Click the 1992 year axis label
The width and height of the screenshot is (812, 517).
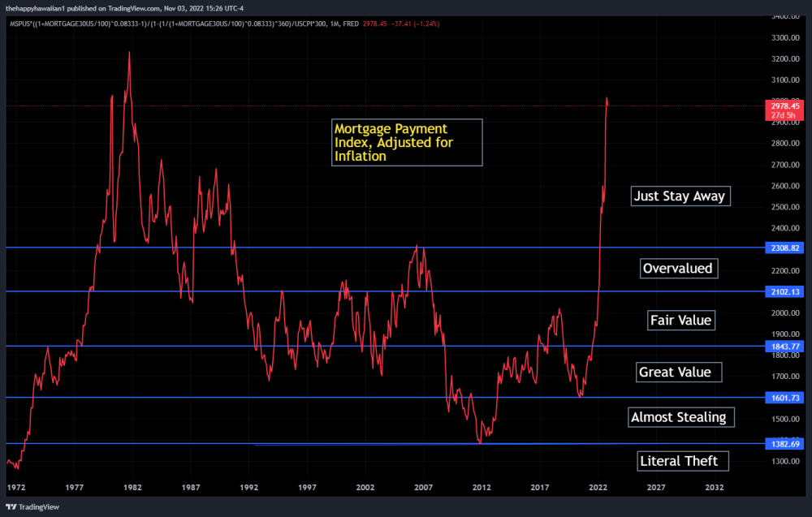(249, 488)
